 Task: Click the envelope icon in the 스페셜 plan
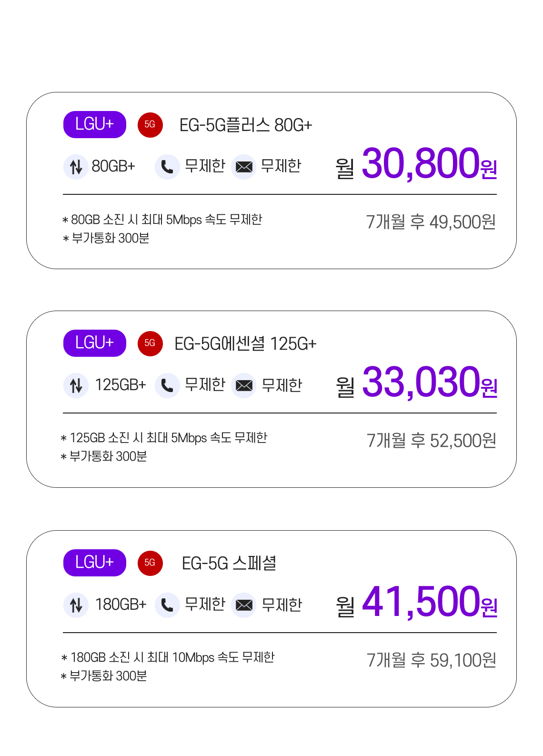(244, 605)
